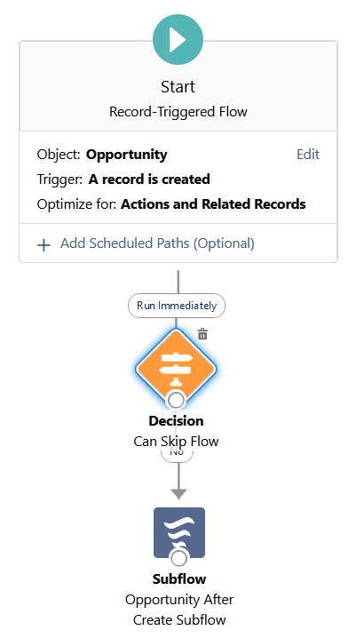Click the Record-Triggered Flow subtitle
364x638 pixels.
coord(178,112)
